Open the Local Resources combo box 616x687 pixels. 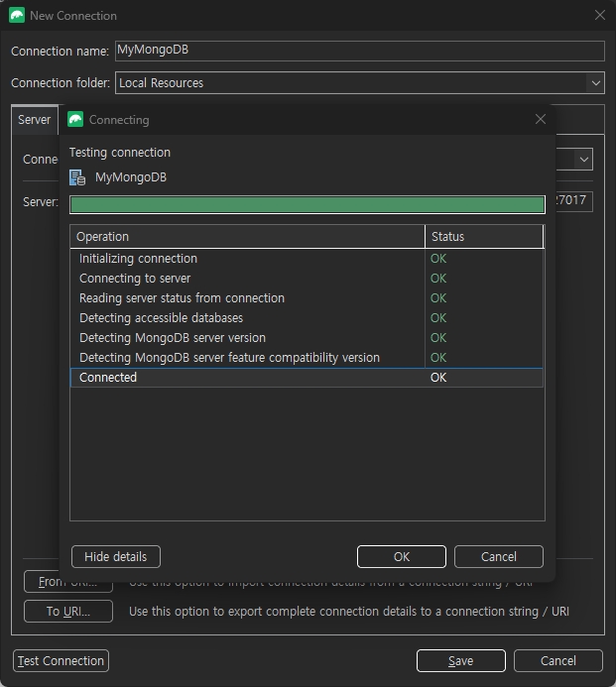coord(359,83)
